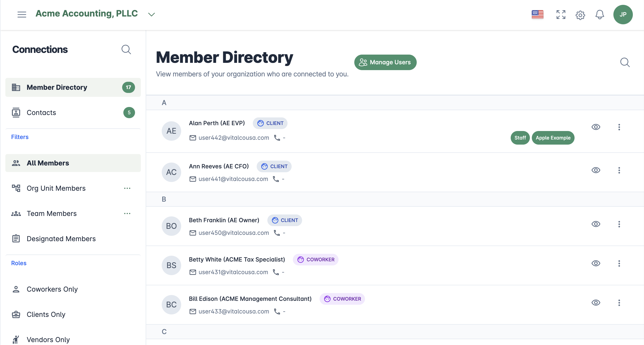Open the settings gear icon
This screenshot has width=644, height=345.
pyautogui.click(x=580, y=15)
